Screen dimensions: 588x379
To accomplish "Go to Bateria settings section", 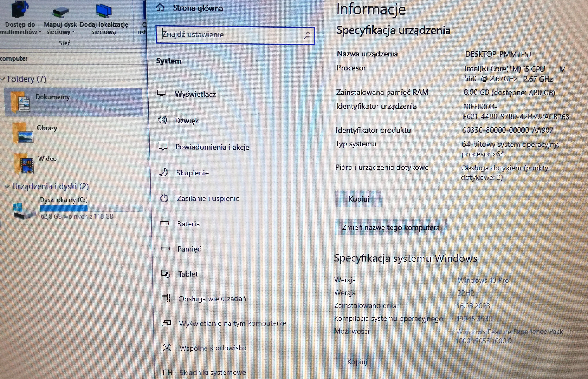I will tap(188, 224).
